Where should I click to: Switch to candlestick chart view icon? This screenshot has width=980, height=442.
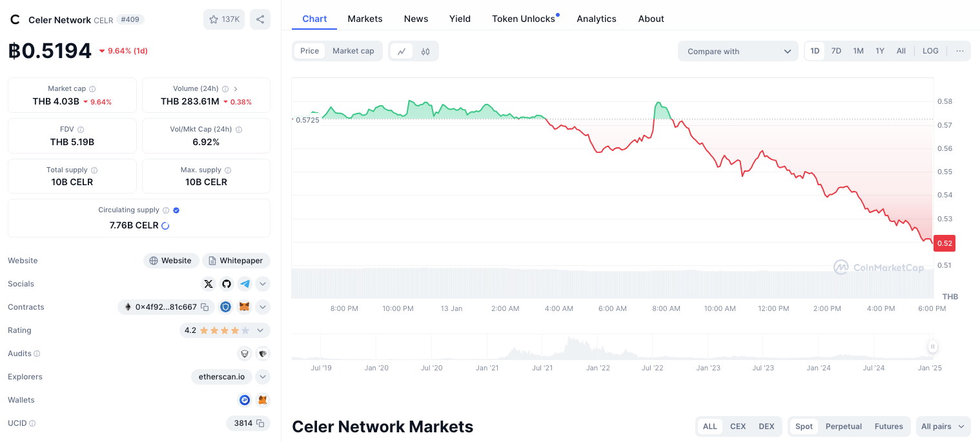click(425, 51)
